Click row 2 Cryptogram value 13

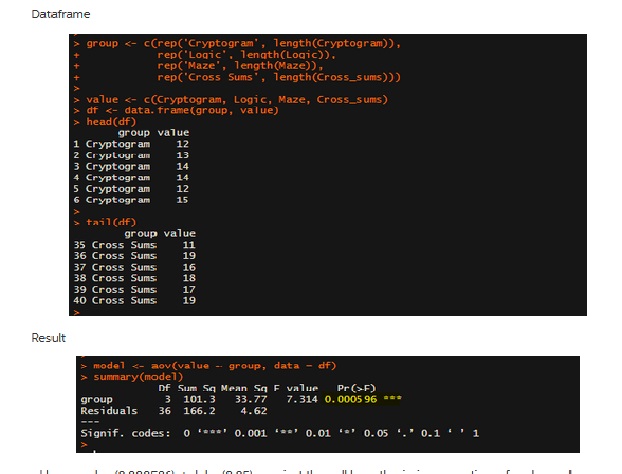131,155
